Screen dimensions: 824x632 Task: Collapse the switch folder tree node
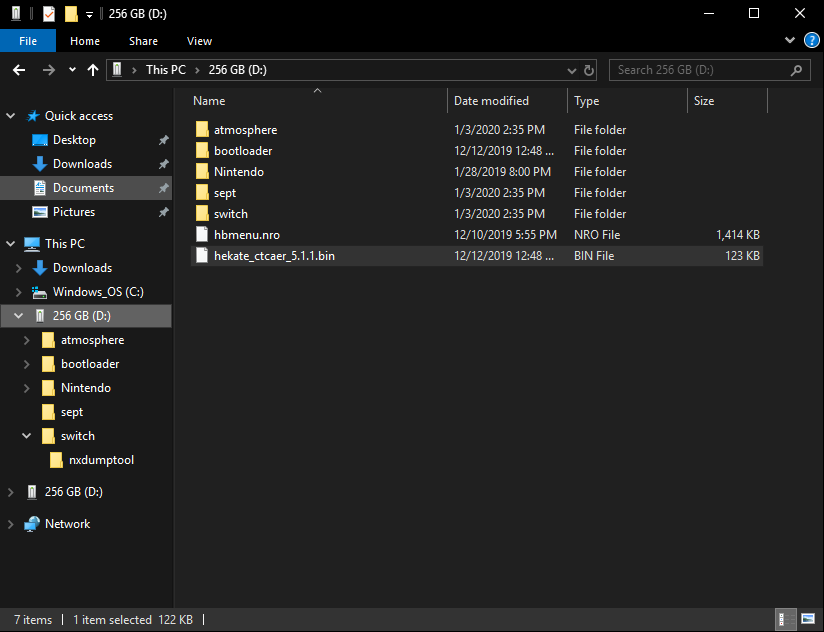[27, 436]
